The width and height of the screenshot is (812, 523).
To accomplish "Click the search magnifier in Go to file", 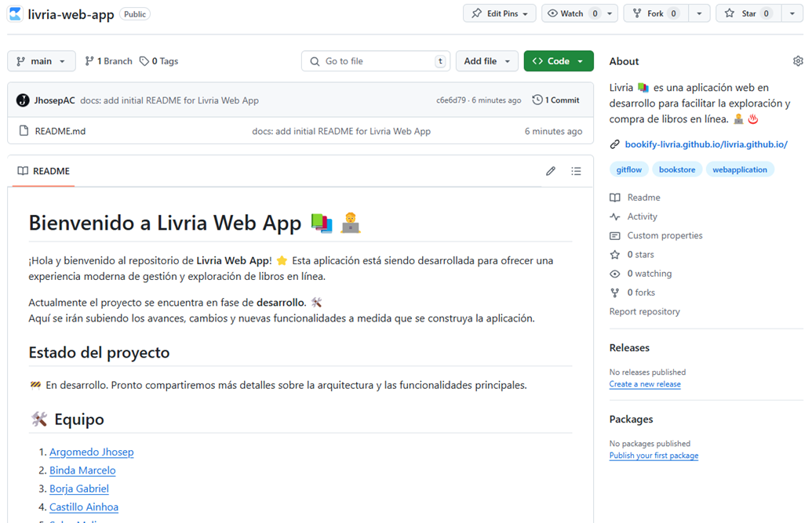I will [x=315, y=61].
